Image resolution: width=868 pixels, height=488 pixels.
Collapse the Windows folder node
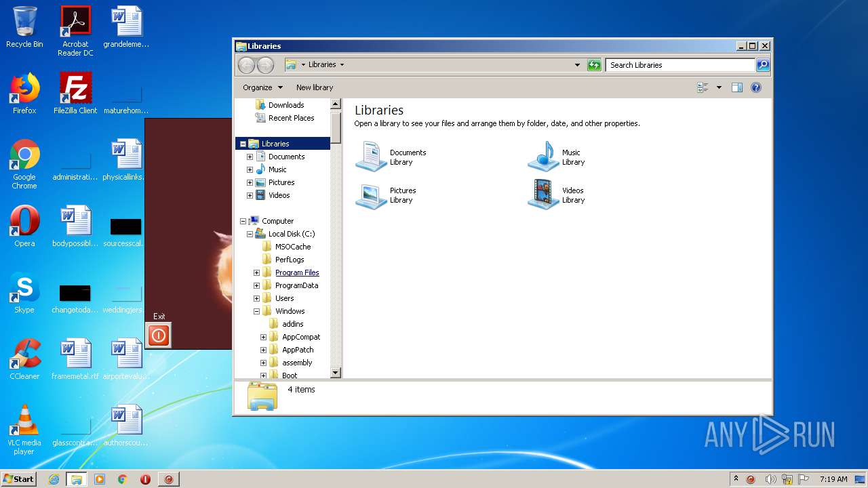[x=256, y=311]
